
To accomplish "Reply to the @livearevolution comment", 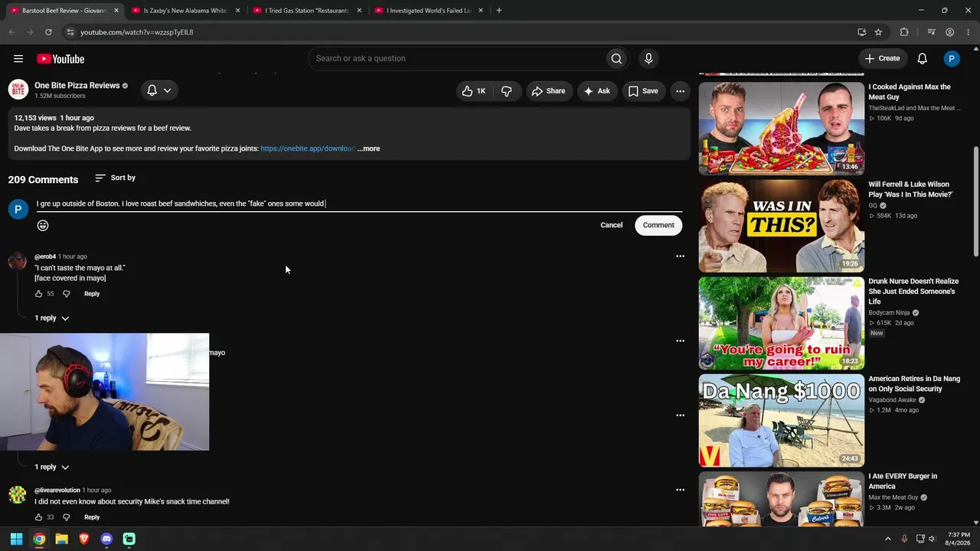I will pos(92,517).
